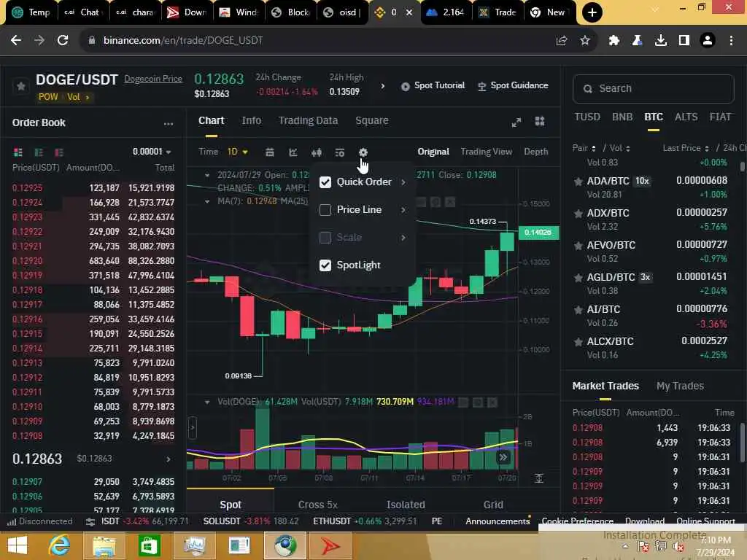Open Order Book more options menu

(x=169, y=123)
